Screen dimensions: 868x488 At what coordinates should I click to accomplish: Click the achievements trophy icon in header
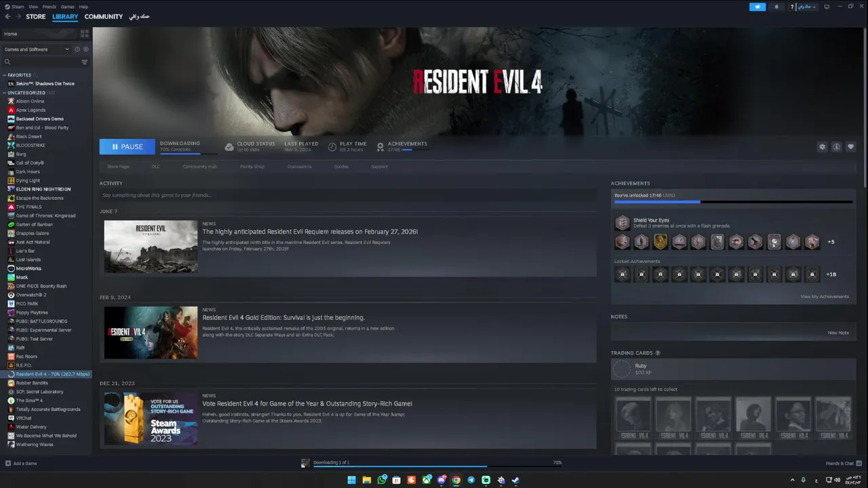[380, 146]
